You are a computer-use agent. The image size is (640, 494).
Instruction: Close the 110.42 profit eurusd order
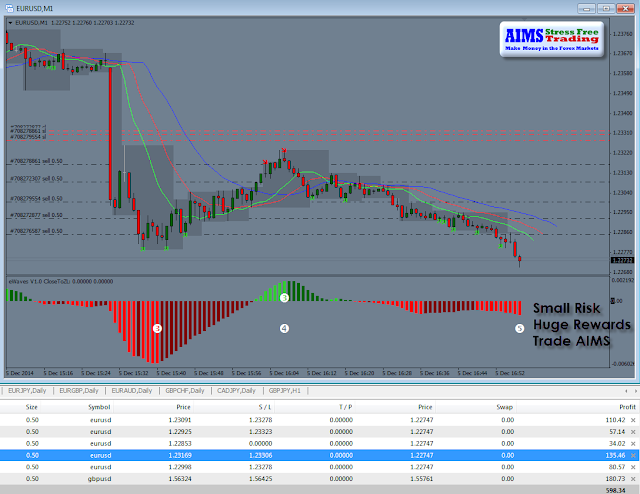633,420
